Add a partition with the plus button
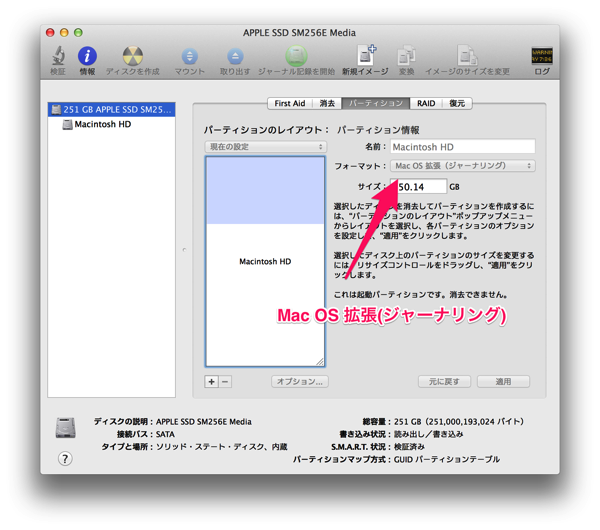Viewport: 600px width, 530px height. point(212,381)
